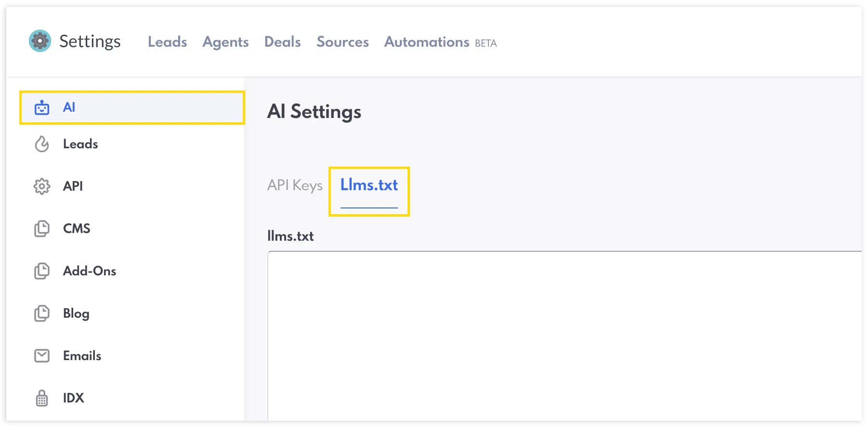Open Automations BETA in top navigation
Screen dimensions: 868x427
click(x=440, y=42)
